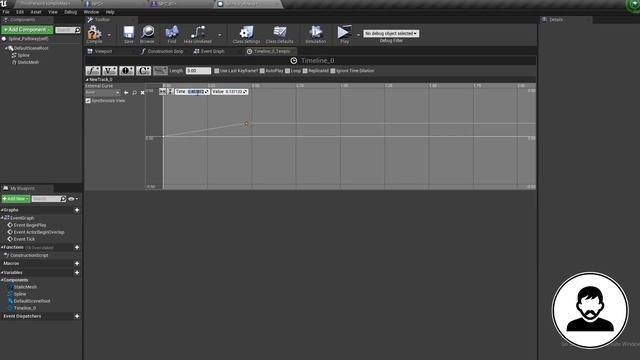Click the Browse magnifier icon
The height and width of the screenshot is (360, 640).
tap(147, 34)
